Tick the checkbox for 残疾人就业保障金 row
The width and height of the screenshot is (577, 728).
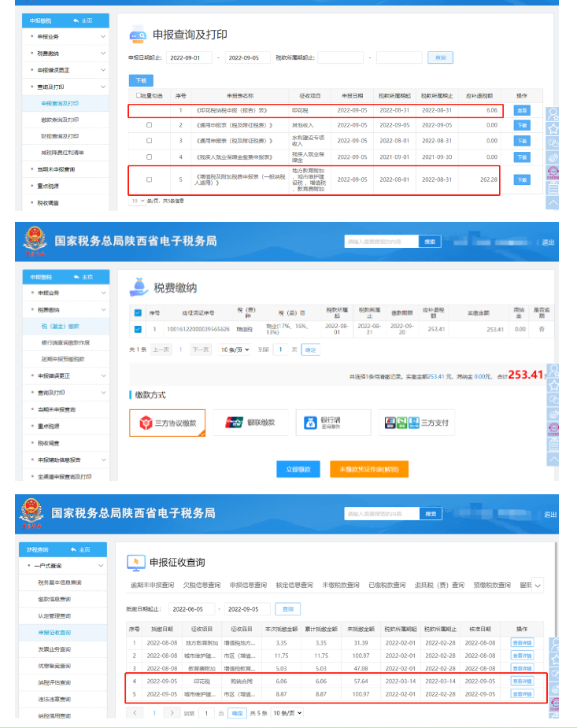pyautogui.click(x=149, y=157)
